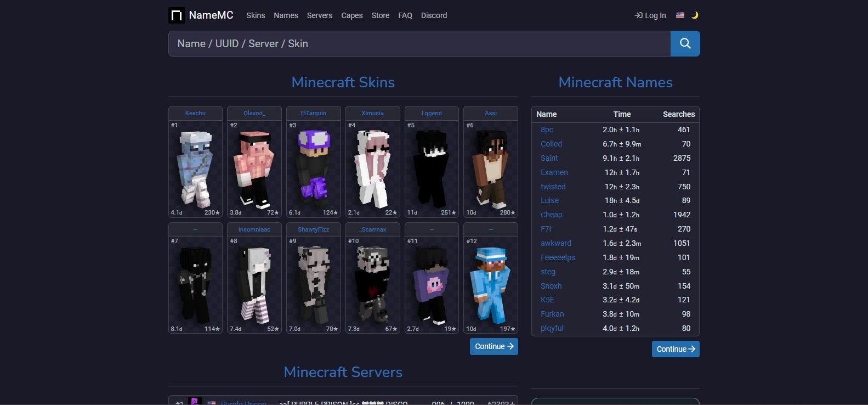Select the 230 star count on skin #1
Viewport: 868px width, 405px height.
tap(212, 212)
